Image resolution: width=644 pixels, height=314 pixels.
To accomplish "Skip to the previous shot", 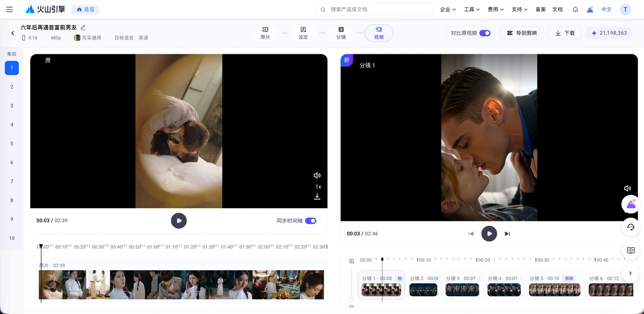I will (471, 233).
